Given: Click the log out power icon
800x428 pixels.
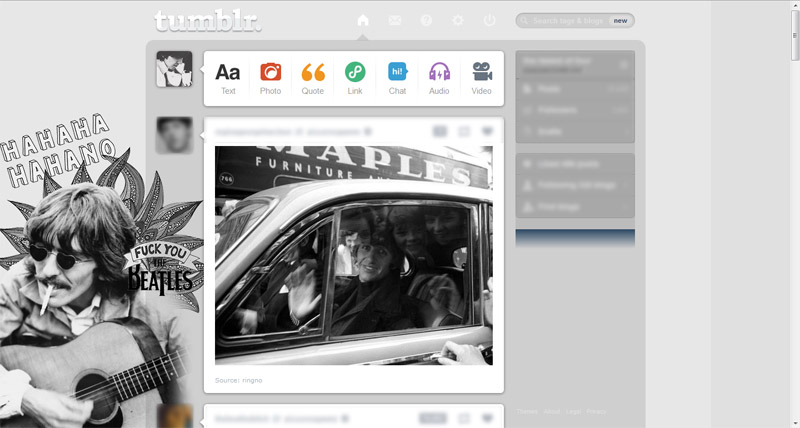Looking at the screenshot, I should [489, 20].
